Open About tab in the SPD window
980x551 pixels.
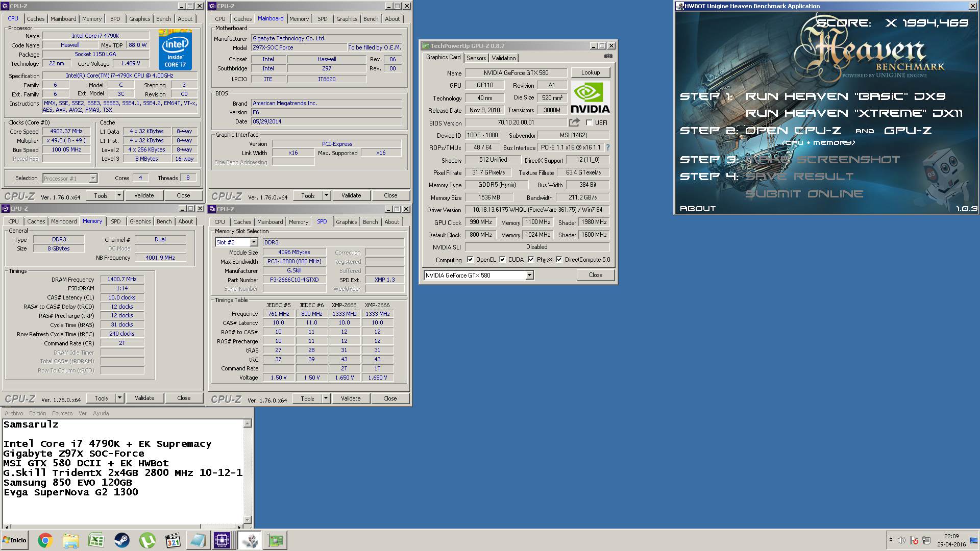[x=392, y=222]
